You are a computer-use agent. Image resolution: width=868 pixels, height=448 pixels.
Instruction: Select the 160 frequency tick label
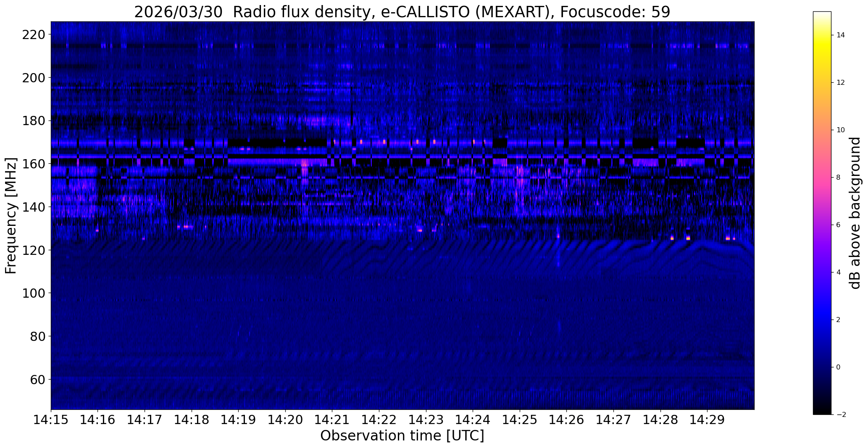33,164
